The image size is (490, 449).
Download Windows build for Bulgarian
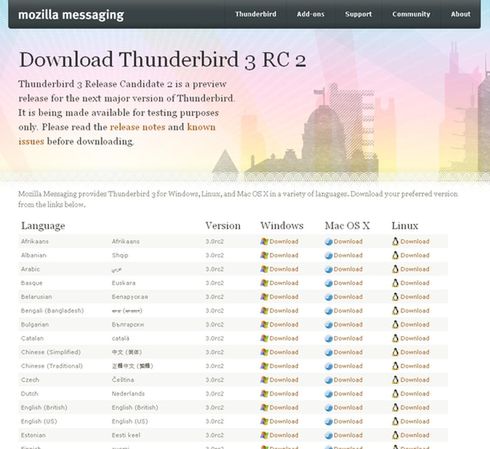(284, 324)
